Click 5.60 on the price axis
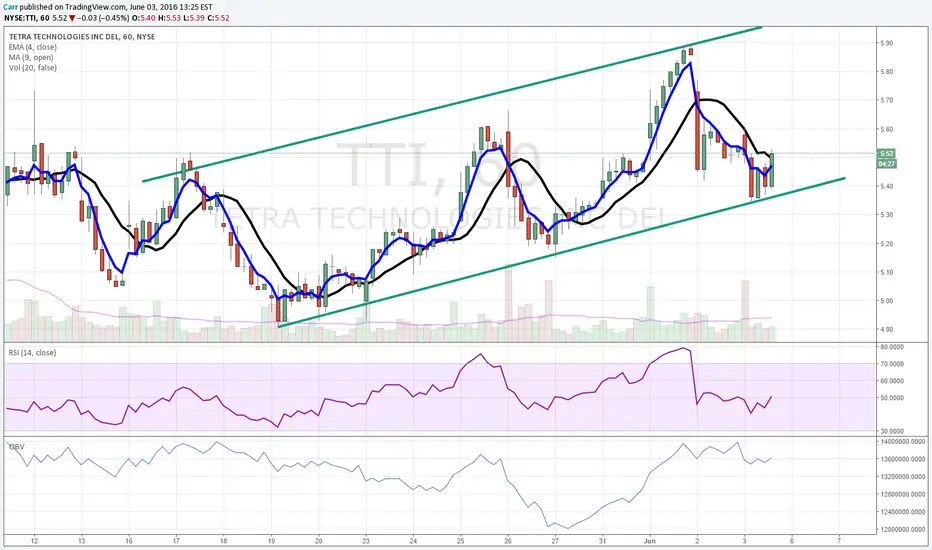Viewport: 932px width, 550px height. click(886, 129)
